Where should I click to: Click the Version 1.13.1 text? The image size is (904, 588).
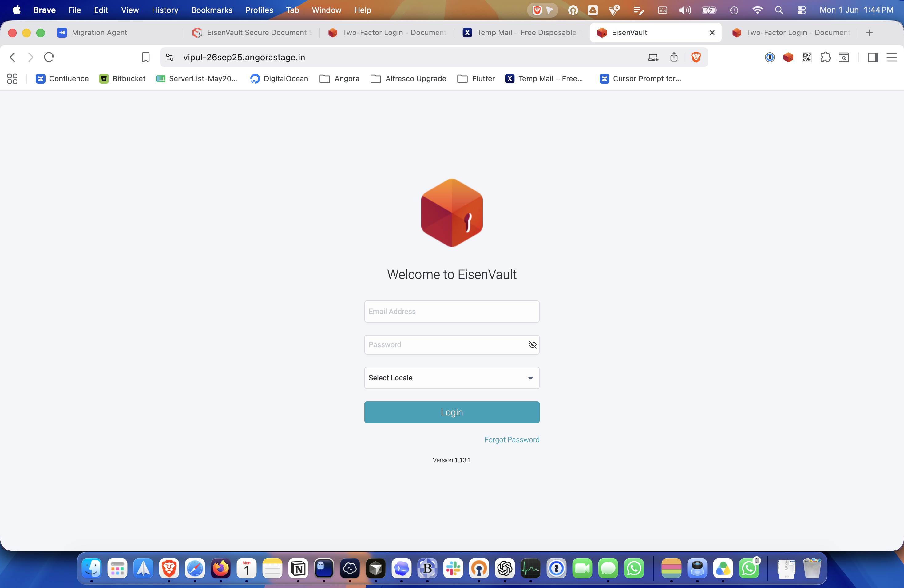click(452, 460)
